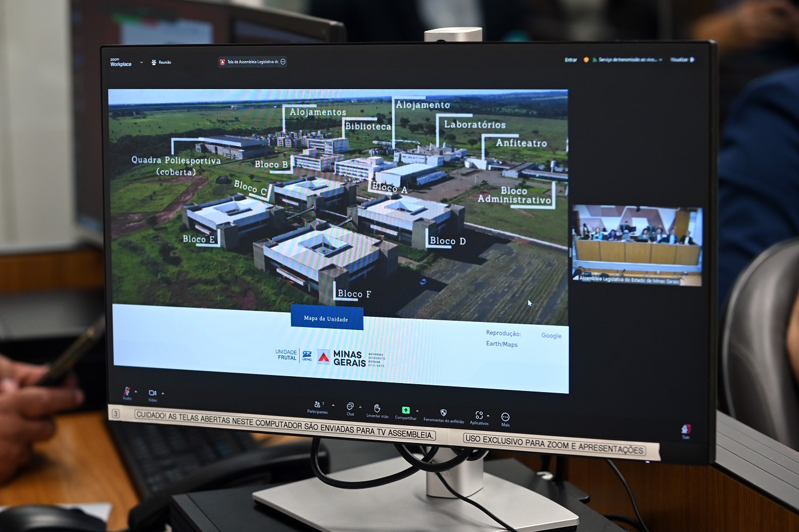Viewport: 799px width, 532px height.
Task: Open the Visualizar view menu
Action: pyautogui.click(x=682, y=59)
